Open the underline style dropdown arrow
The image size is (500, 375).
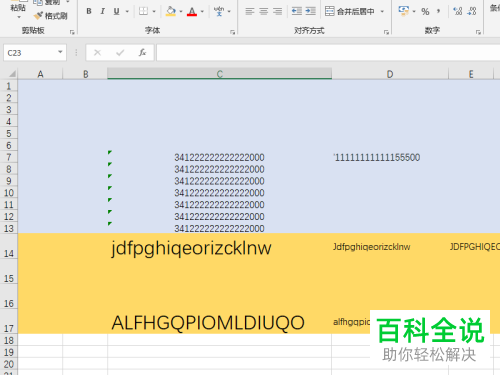pos(127,12)
